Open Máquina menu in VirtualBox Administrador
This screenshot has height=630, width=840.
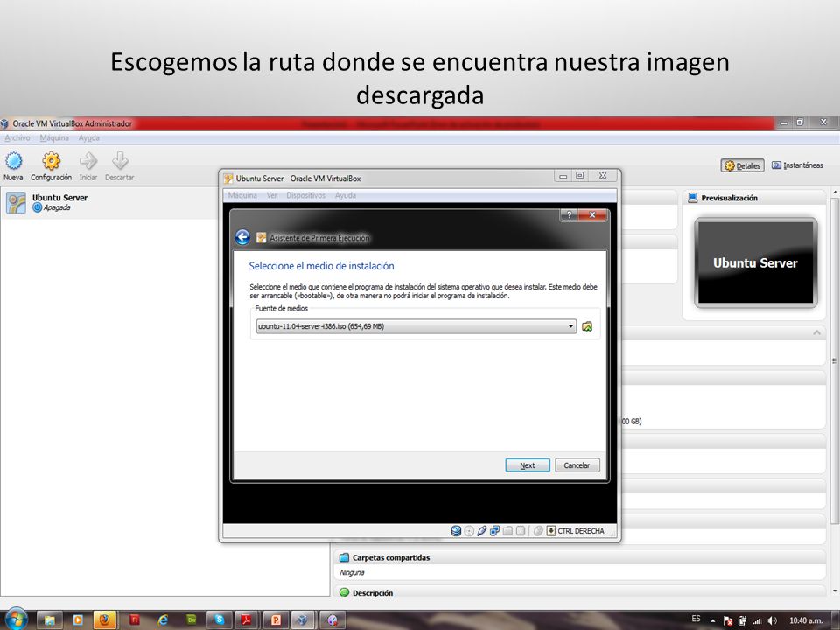point(54,137)
